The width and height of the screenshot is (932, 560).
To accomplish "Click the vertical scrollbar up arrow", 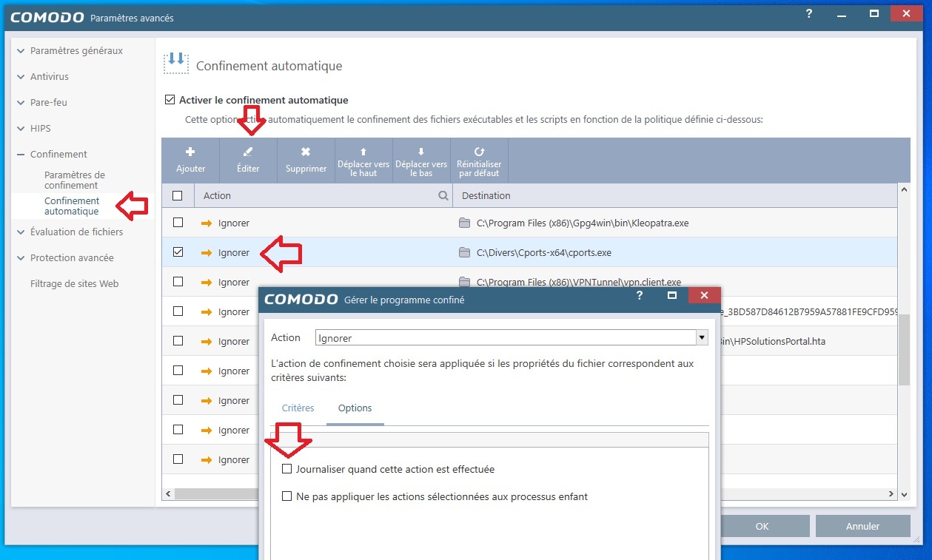I will coord(904,190).
